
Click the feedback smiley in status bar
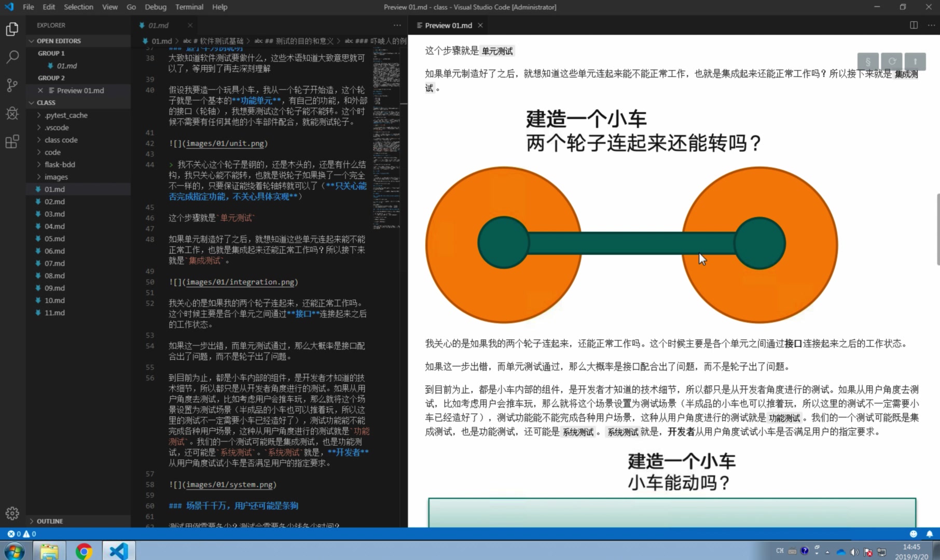(x=914, y=534)
